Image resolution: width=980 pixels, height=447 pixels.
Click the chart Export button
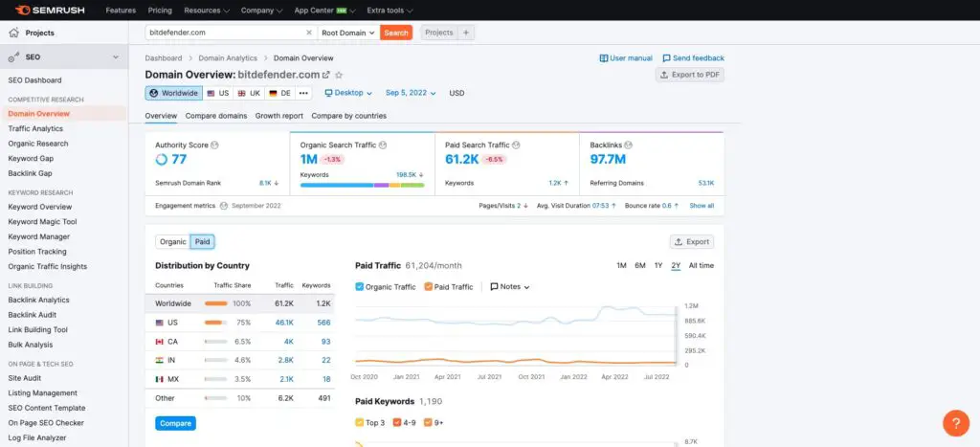[692, 242]
